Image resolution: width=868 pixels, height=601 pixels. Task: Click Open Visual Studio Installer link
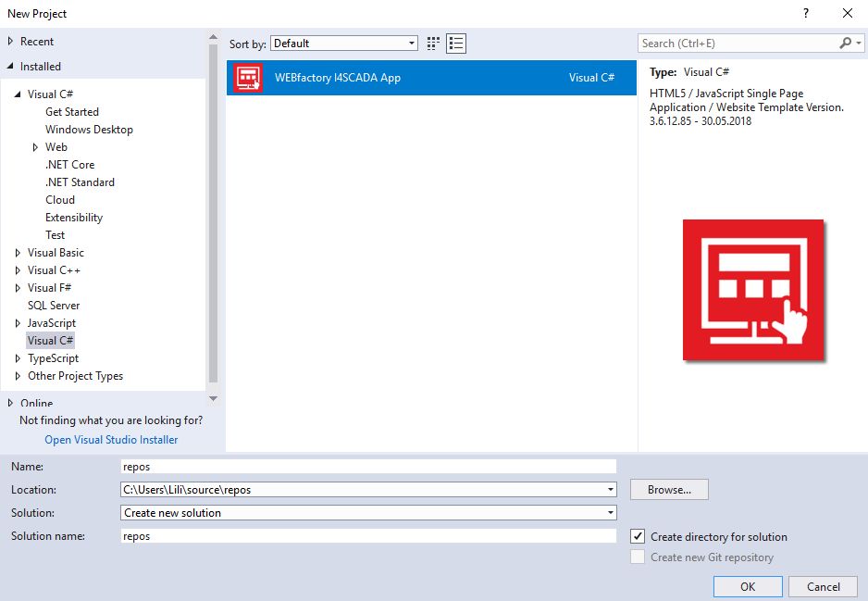pos(111,439)
